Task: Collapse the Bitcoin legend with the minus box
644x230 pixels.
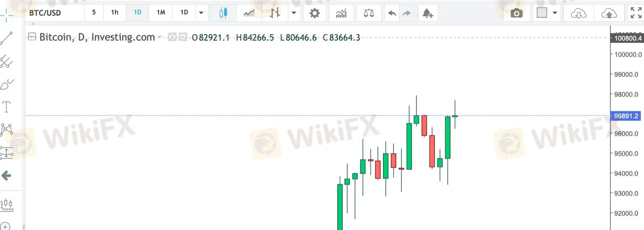Action: pyautogui.click(x=32, y=37)
